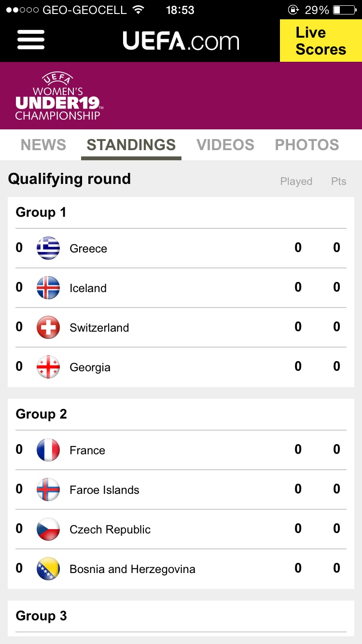Tap the Greece flag icon
This screenshot has width=362, height=644.
[48, 248]
